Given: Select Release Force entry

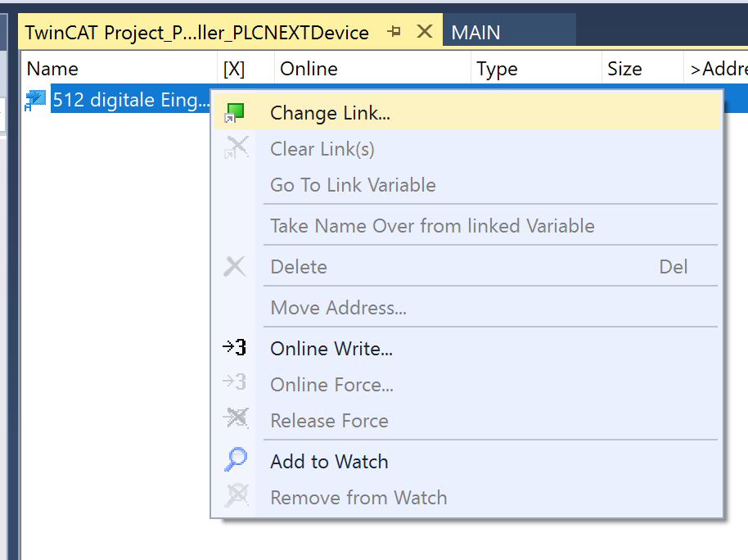Looking at the screenshot, I should pos(466,421).
